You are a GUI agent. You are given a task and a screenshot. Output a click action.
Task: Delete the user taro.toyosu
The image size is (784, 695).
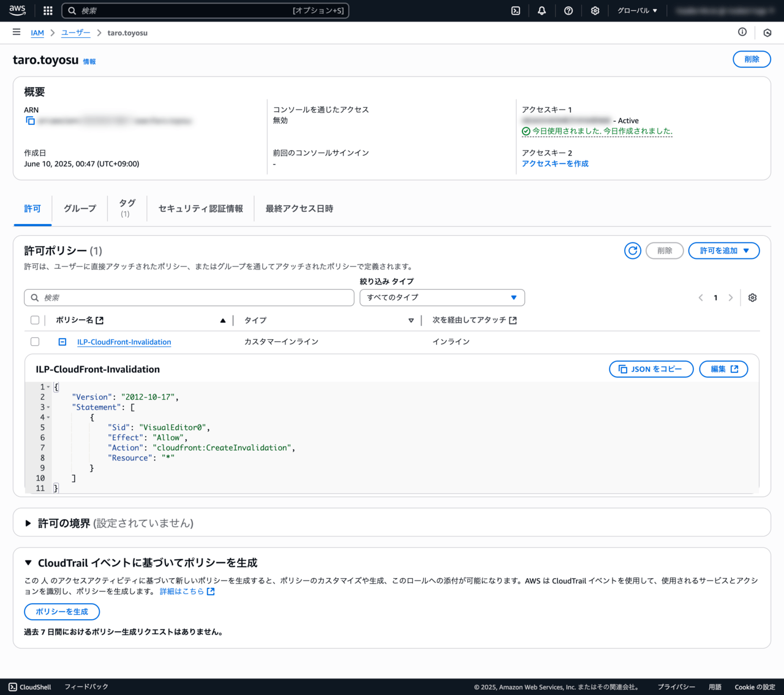pos(752,59)
